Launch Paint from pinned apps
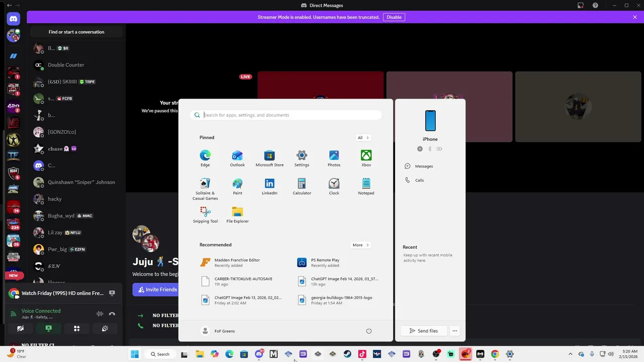The width and height of the screenshot is (644, 362). (x=237, y=186)
